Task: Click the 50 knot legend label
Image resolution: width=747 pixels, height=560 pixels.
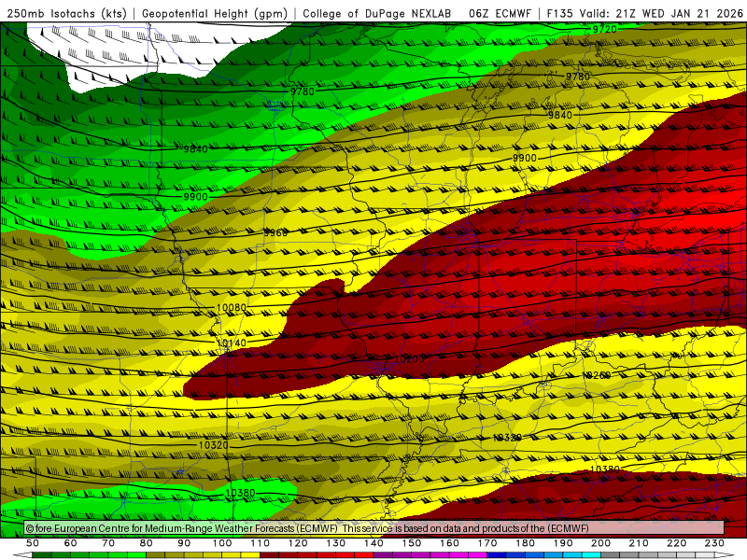Action: tap(33, 543)
